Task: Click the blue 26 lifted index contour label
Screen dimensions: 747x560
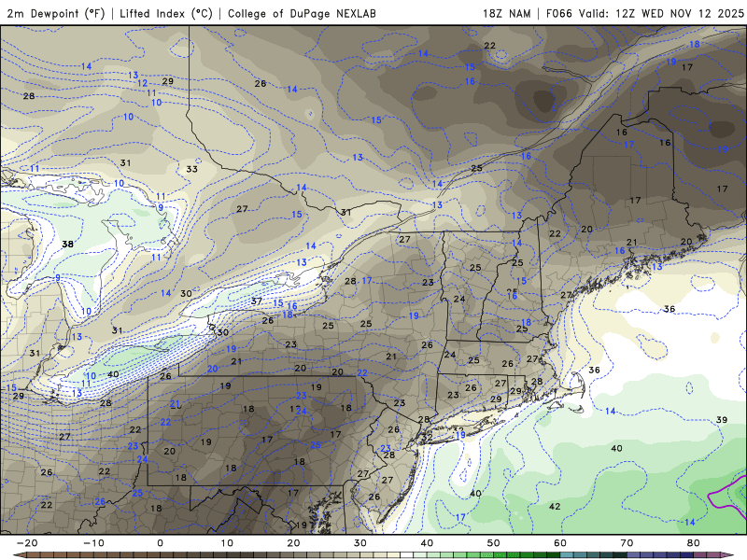Action: click(100, 501)
